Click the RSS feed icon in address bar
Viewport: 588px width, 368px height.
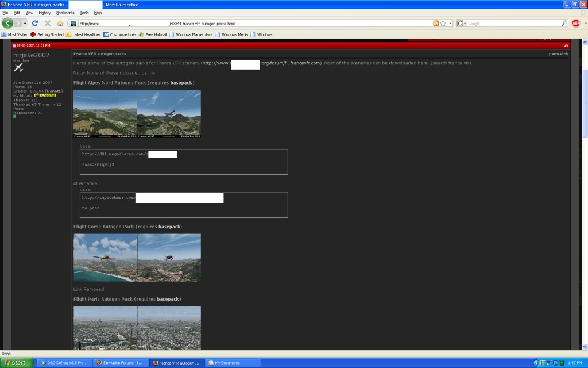click(x=436, y=24)
